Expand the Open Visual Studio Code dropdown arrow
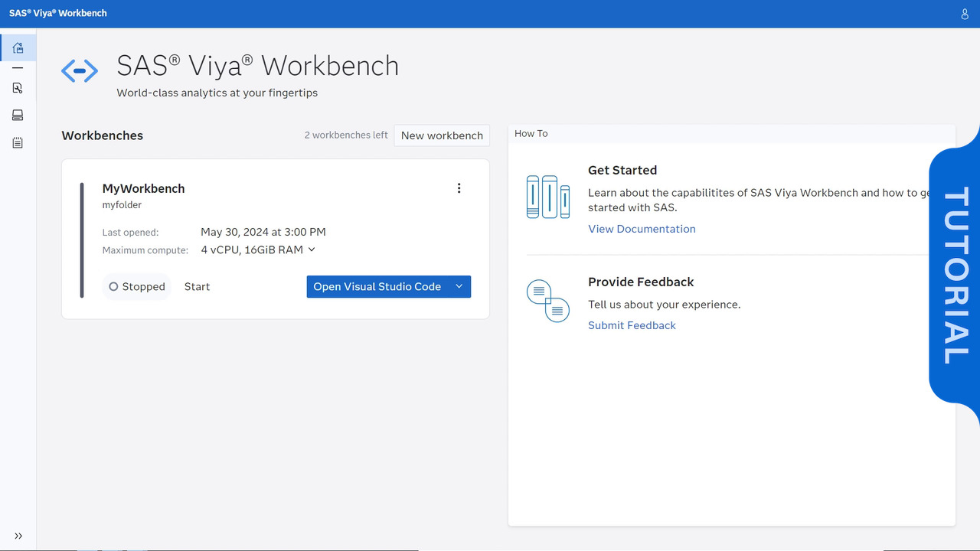980x551 pixels. coord(459,286)
